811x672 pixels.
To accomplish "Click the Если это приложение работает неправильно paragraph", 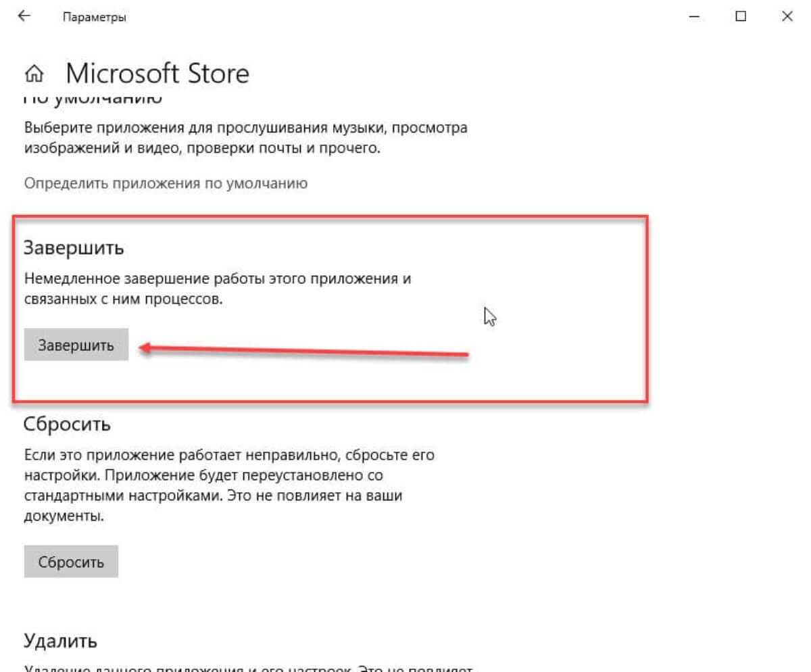I will (228, 486).
